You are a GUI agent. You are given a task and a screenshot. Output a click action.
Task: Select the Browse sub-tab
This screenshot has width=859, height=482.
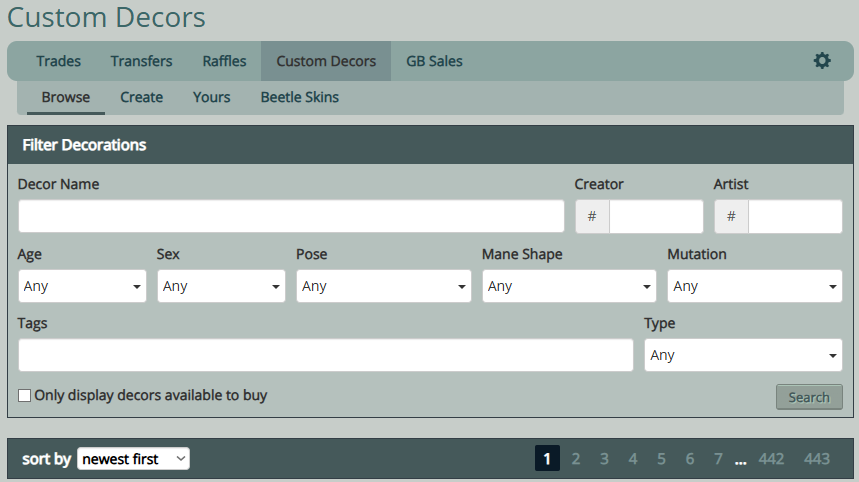click(x=66, y=97)
